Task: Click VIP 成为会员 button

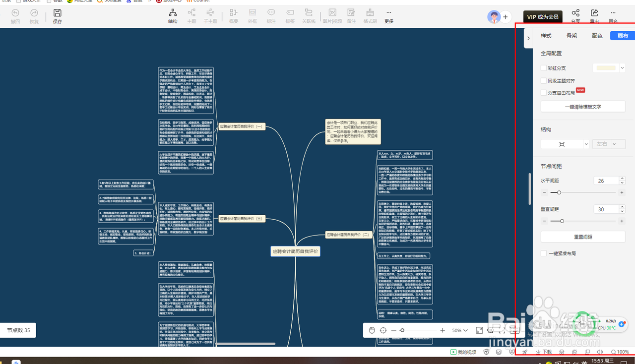Action: point(543,17)
